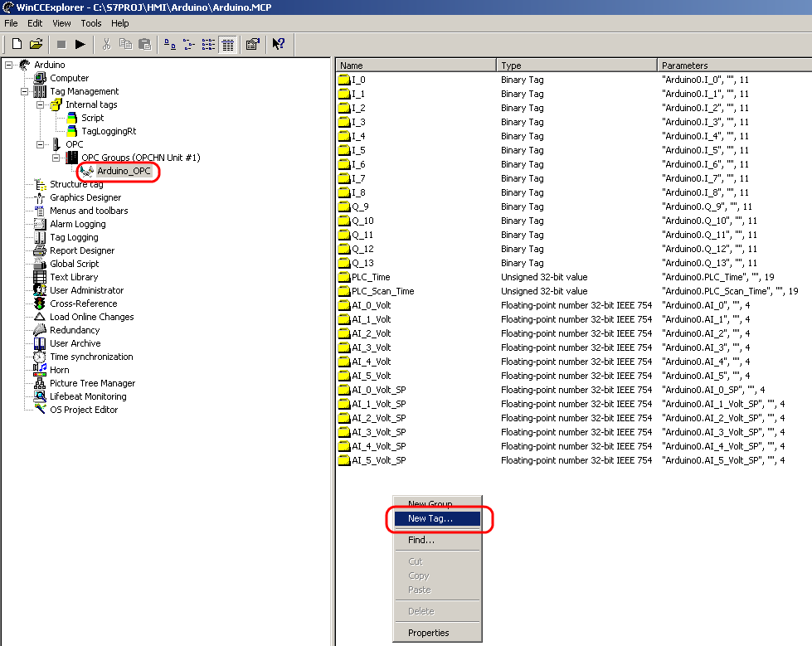Select Load Online Changes item

pyautogui.click(x=92, y=317)
